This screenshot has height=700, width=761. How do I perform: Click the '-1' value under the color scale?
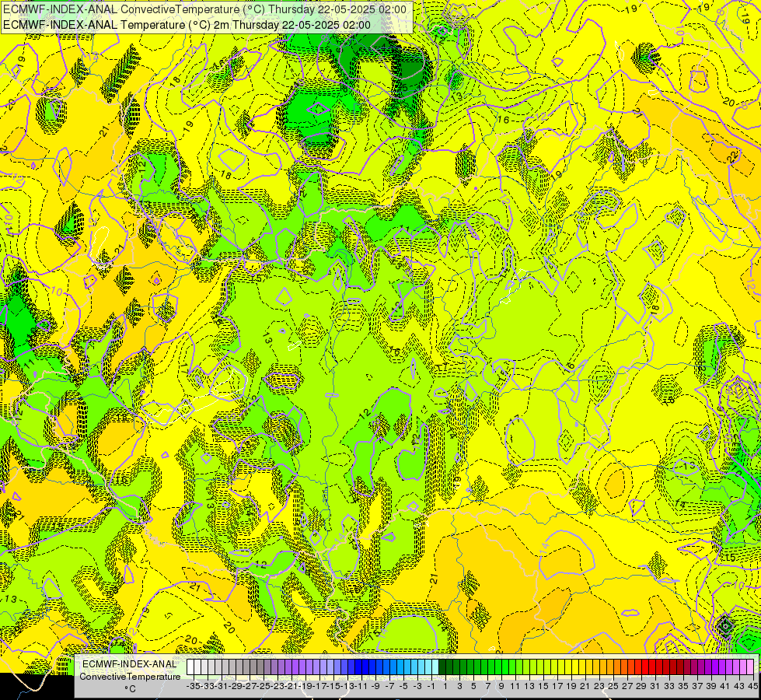pos(431,686)
